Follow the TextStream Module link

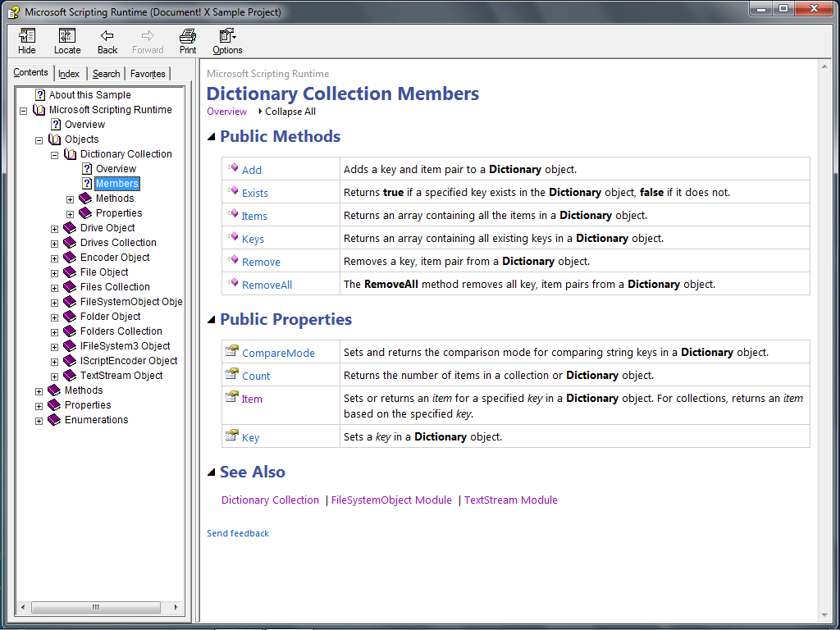tap(510, 500)
